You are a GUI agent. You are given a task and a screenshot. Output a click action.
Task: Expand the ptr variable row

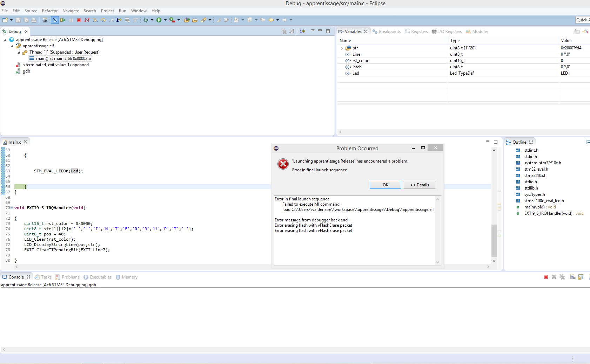pos(342,48)
